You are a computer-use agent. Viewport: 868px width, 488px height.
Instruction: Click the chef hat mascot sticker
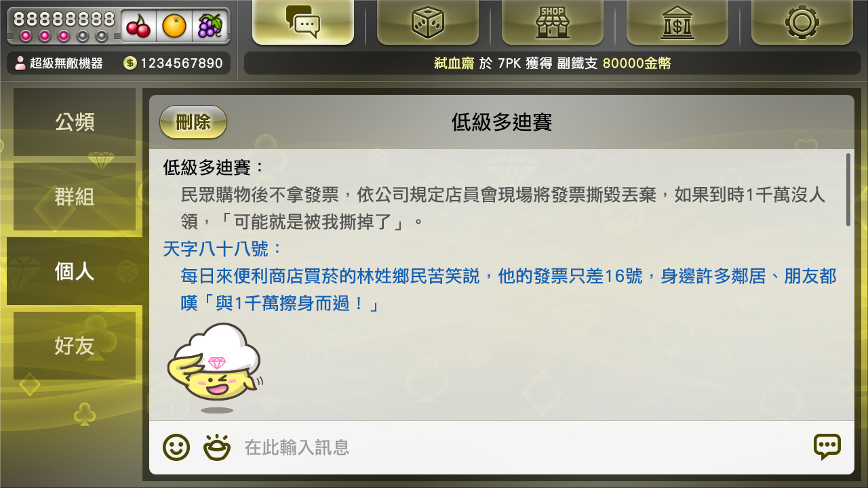pos(216,366)
